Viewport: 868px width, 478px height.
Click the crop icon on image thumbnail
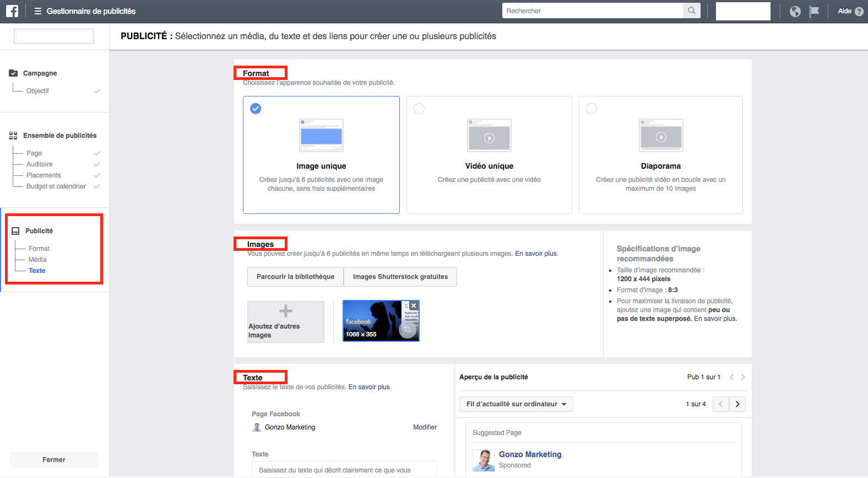point(408,330)
